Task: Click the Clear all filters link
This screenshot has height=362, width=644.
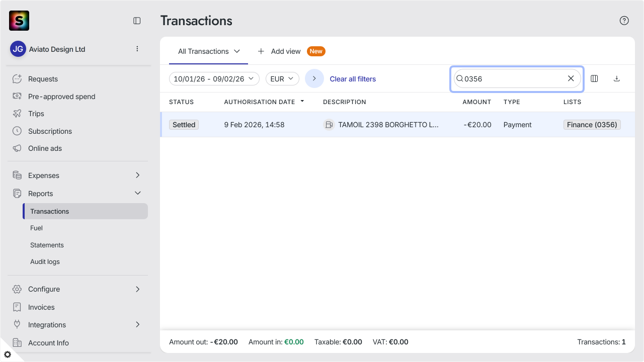Action: (353, 79)
